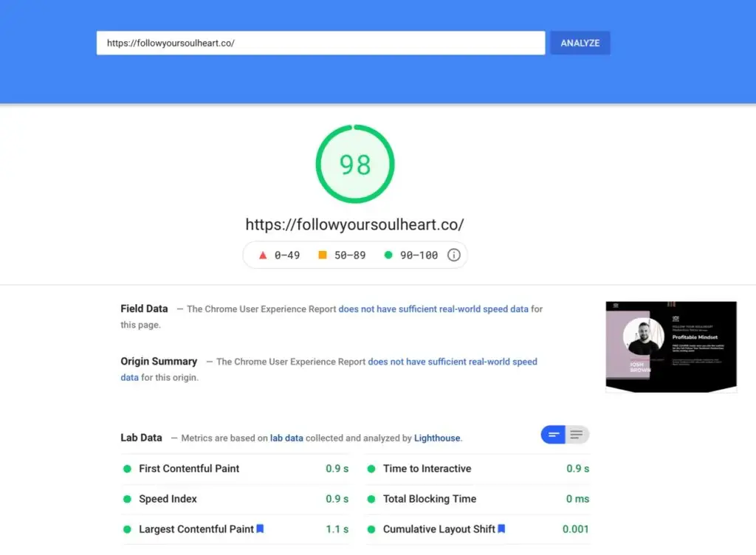Select the Total Blocking Time label
The image size is (756, 555).
[430, 499]
